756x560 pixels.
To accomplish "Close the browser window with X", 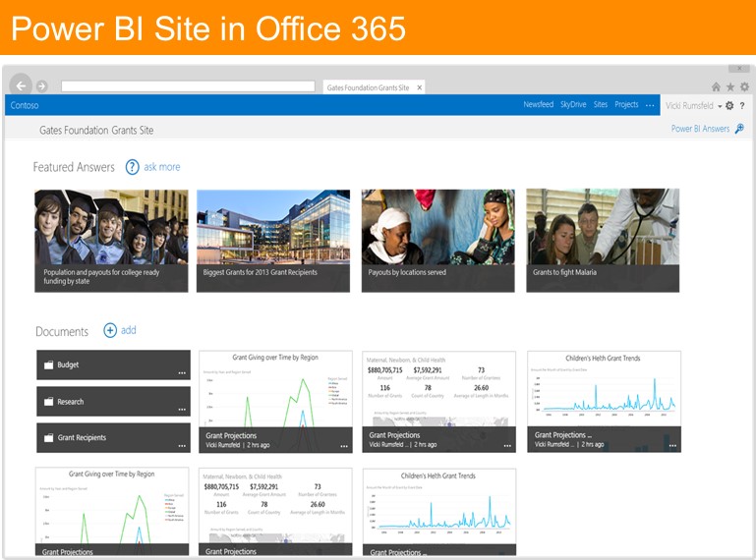I will [x=739, y=69].
